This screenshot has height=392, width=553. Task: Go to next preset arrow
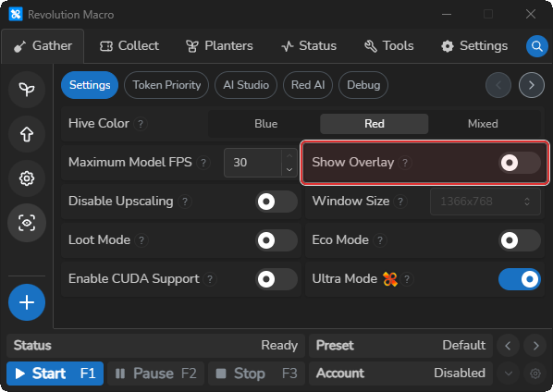coord(535,346)
